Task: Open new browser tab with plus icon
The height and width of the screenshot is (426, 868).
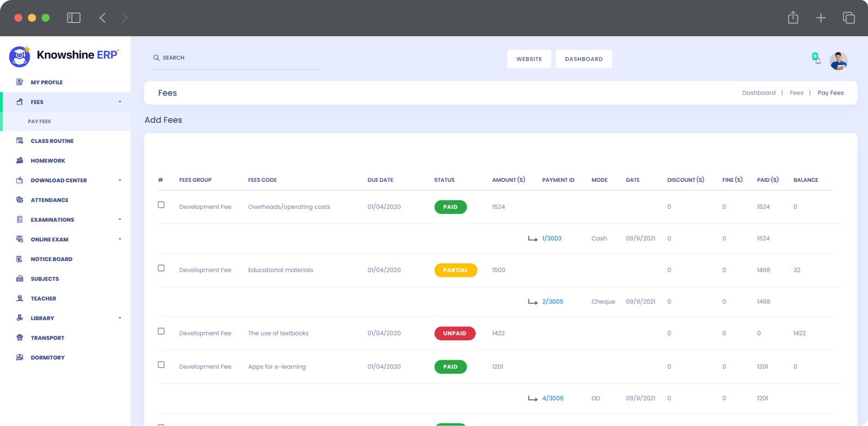Action: pos(821,18)
